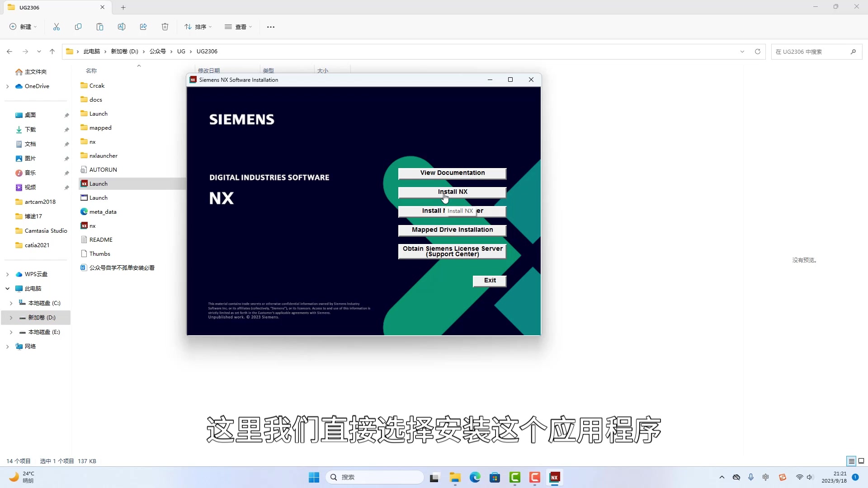Show hidden system tray icons
Screen dimensions: 868x488
coord(722,477)
